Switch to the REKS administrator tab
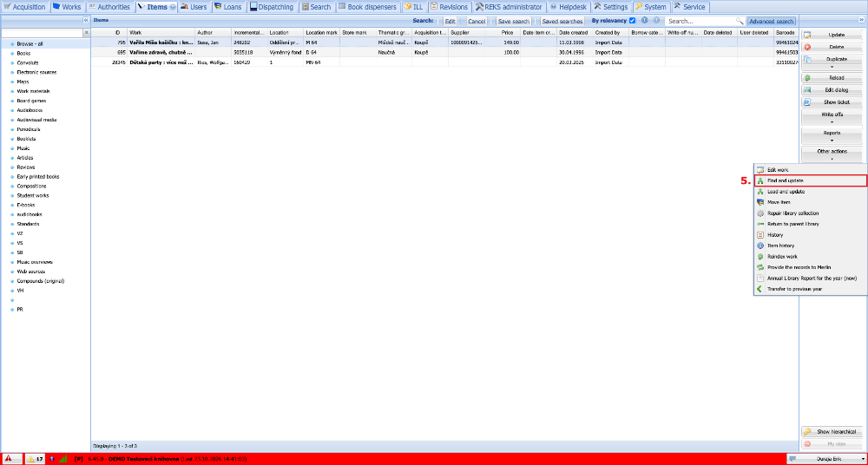 point(509,7)
